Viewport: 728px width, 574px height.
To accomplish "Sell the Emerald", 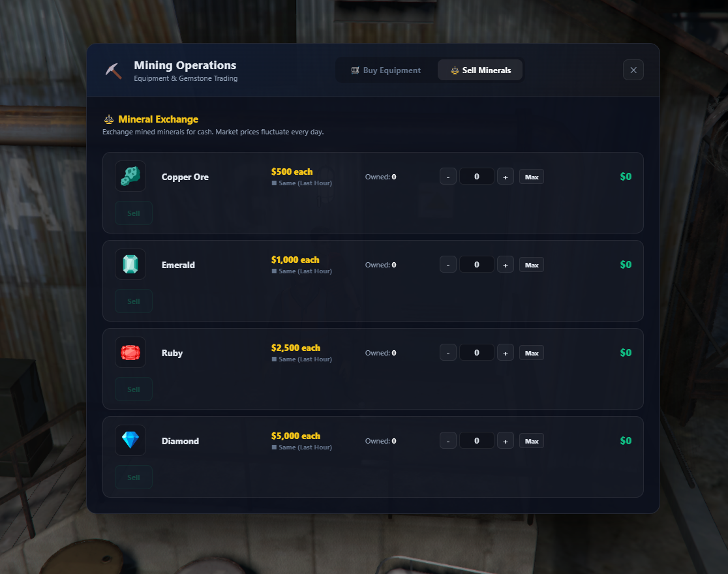I will click(134, 301).
